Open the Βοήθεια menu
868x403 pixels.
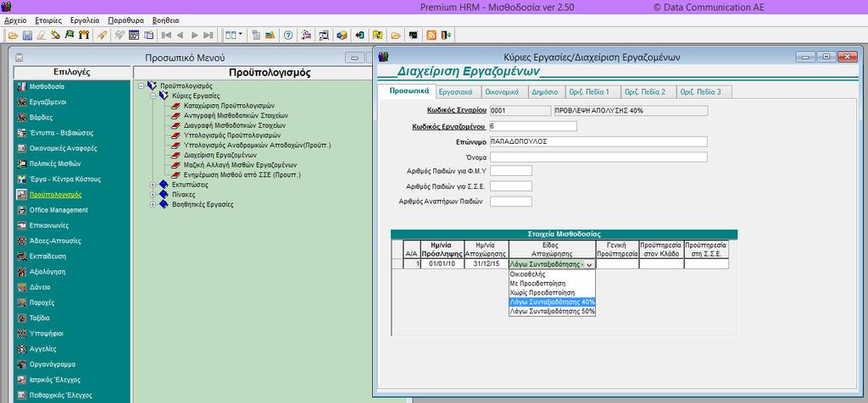pyautogui.click(x=165, y=20)
